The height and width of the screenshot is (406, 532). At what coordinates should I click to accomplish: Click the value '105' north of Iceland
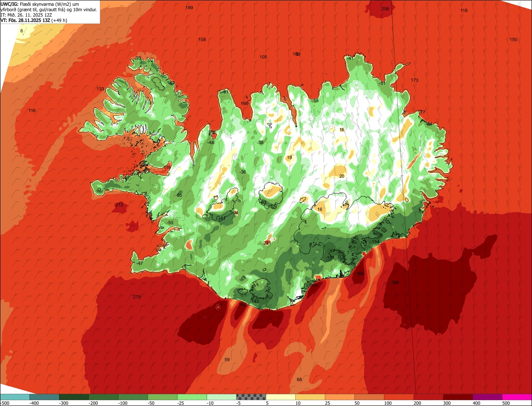(263, 57)
